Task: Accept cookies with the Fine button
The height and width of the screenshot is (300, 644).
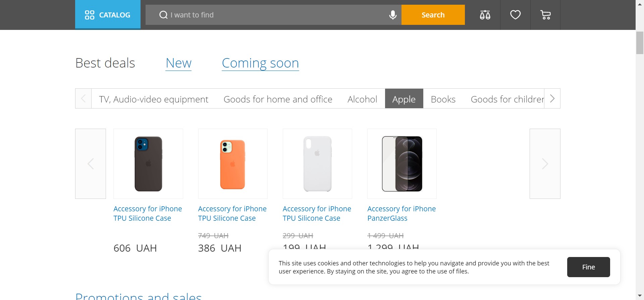Action: (588, 267)
